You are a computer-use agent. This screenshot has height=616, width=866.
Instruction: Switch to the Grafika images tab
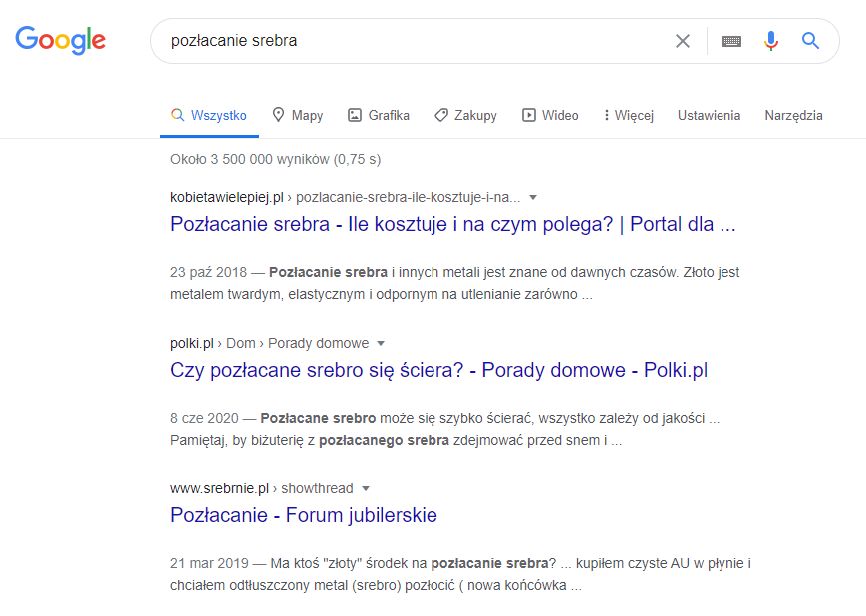(378, 115)
